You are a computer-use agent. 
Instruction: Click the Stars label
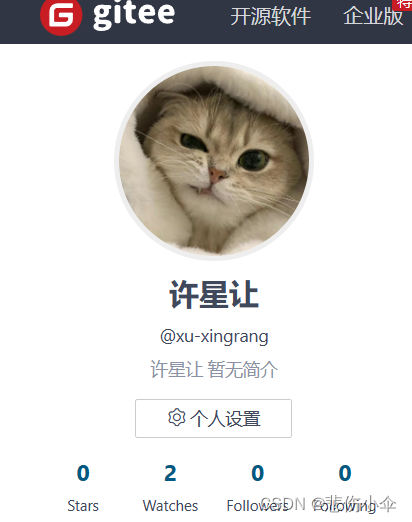(x=83, y=506)
